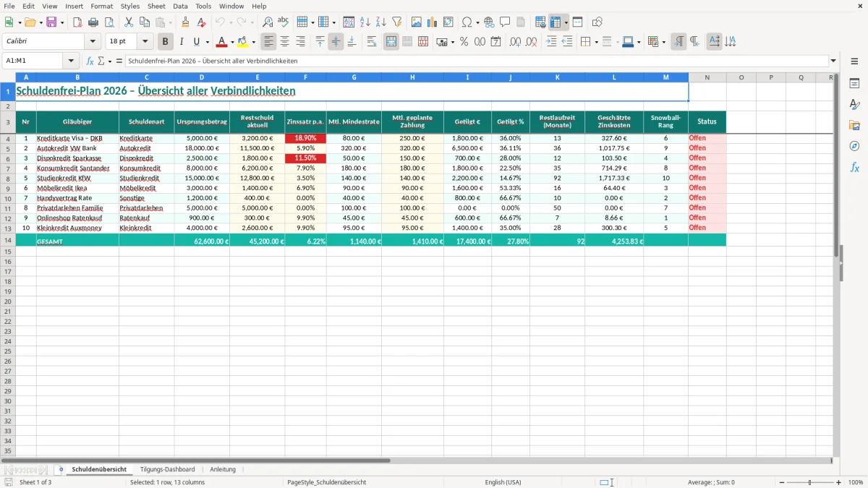This screenshot has height=488, width=868.
Task: Click row header 14
Action: (x=8, y=240)
